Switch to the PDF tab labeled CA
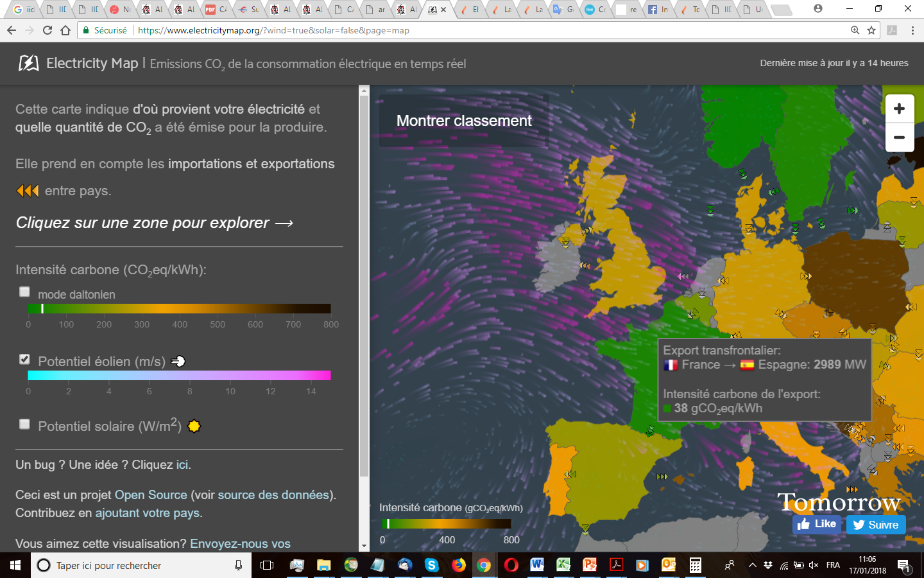The height and width of the screenshot is (578, 924). (x=216, y=9)
